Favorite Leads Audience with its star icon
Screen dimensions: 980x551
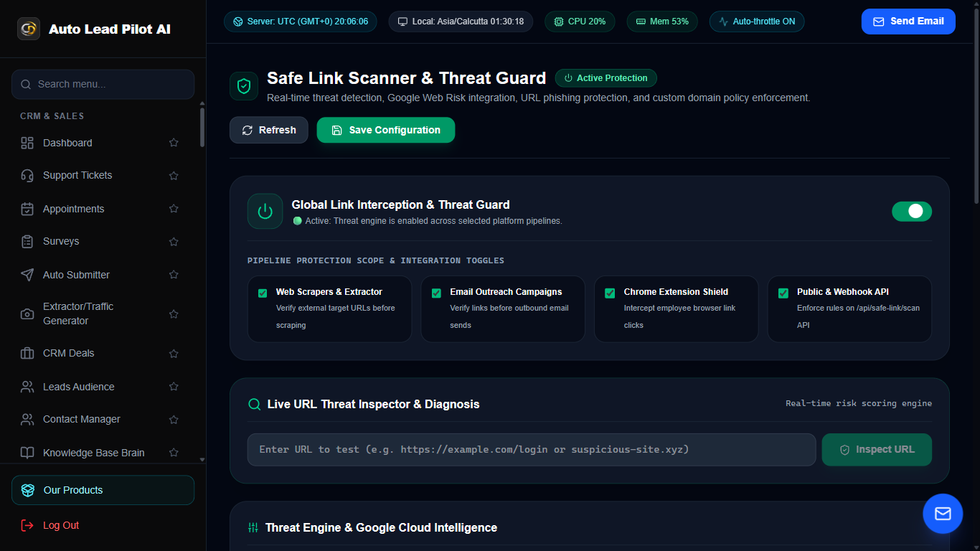point(174,387)
